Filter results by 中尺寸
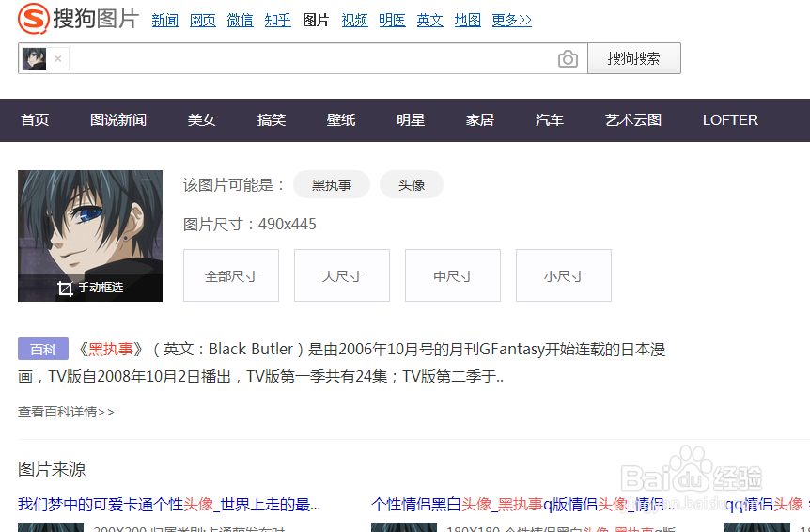The image size is (810, 532). click(x=453, y=275)
